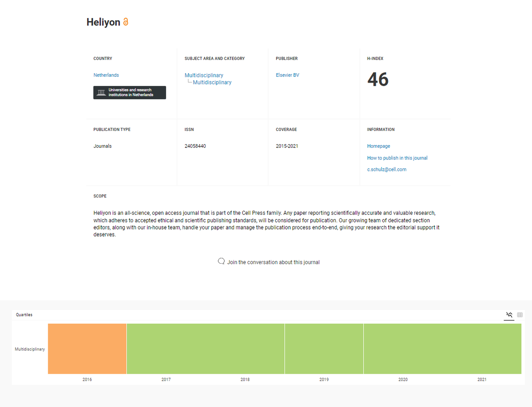Click the SUBJECT AREA AND CATEGORY heading
The image size is (532, 407).
[215, 59]
